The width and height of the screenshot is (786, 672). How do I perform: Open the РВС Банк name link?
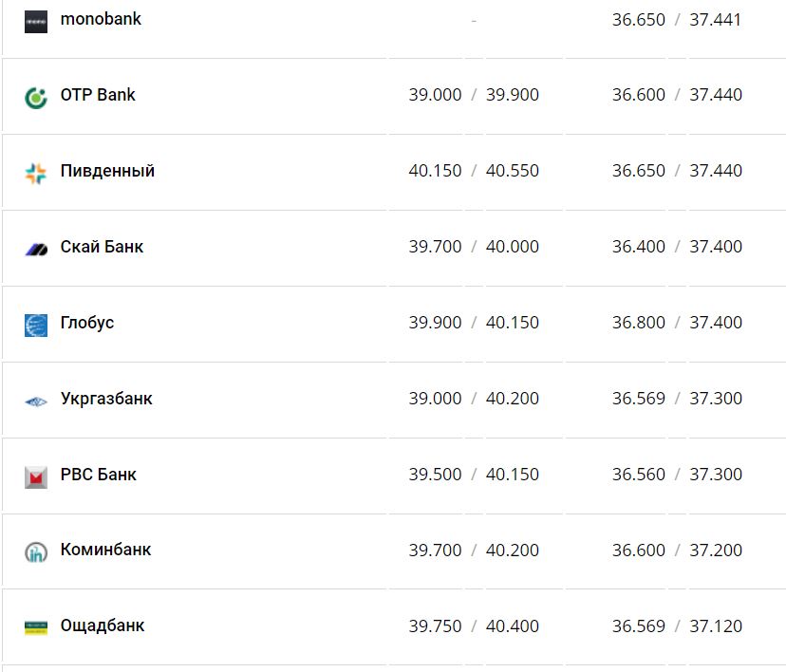pyautogui.click(x=99, y=475)
